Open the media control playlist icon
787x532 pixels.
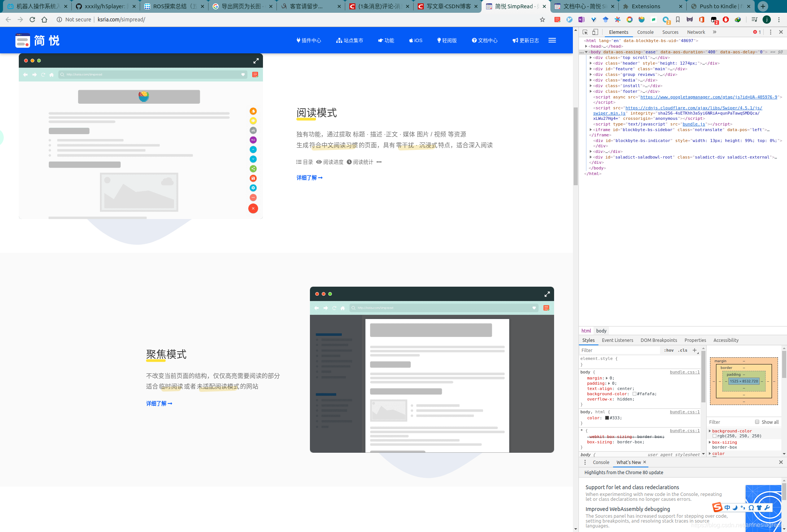click(x=754, y=20)
